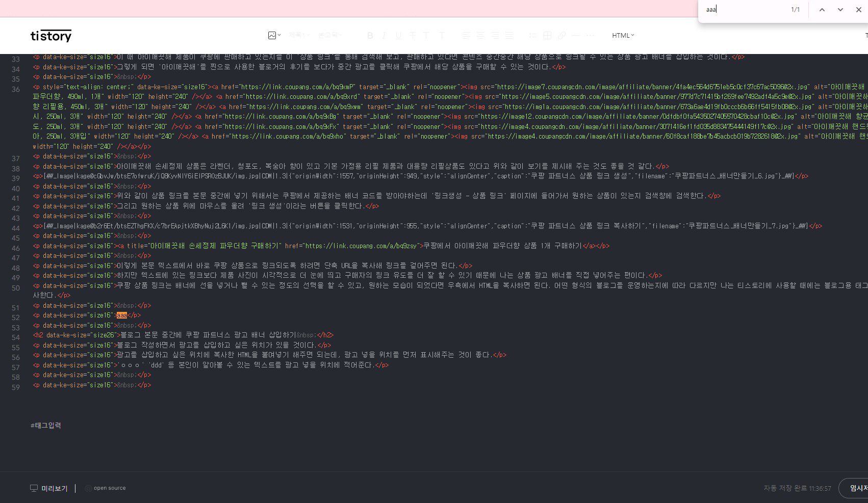Insert a hyperlink from toolbar
The height and width of the screenshot is (503, 868).
click(561, 35)
